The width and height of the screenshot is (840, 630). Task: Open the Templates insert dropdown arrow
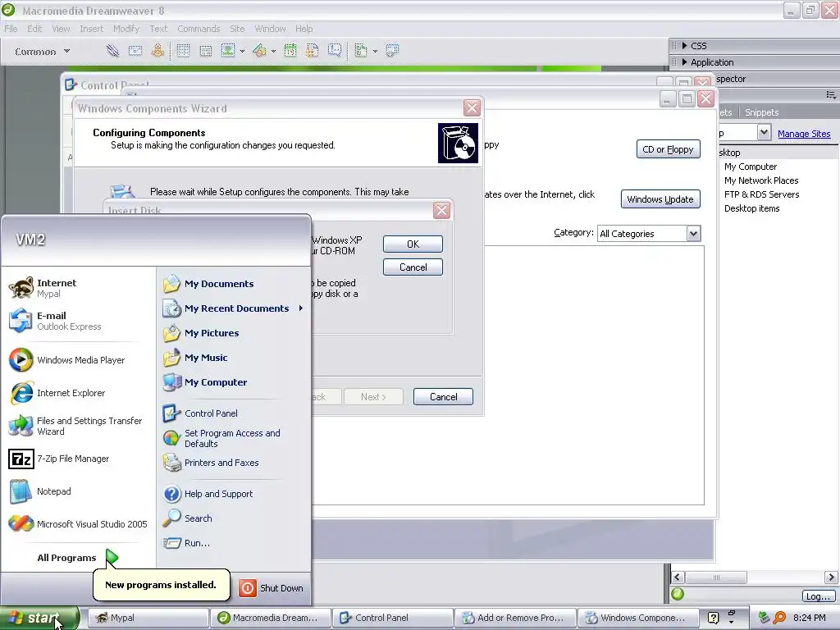tap(375, 52)
